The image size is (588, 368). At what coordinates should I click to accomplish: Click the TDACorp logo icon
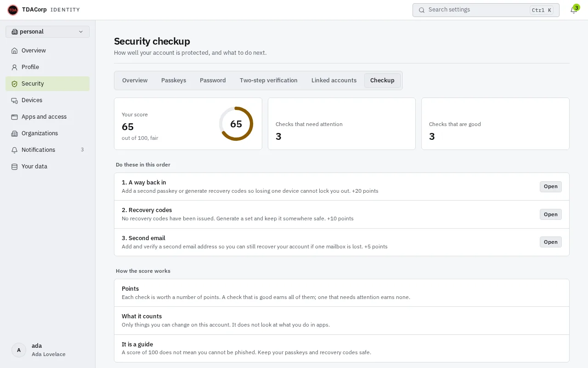[13, 10]
